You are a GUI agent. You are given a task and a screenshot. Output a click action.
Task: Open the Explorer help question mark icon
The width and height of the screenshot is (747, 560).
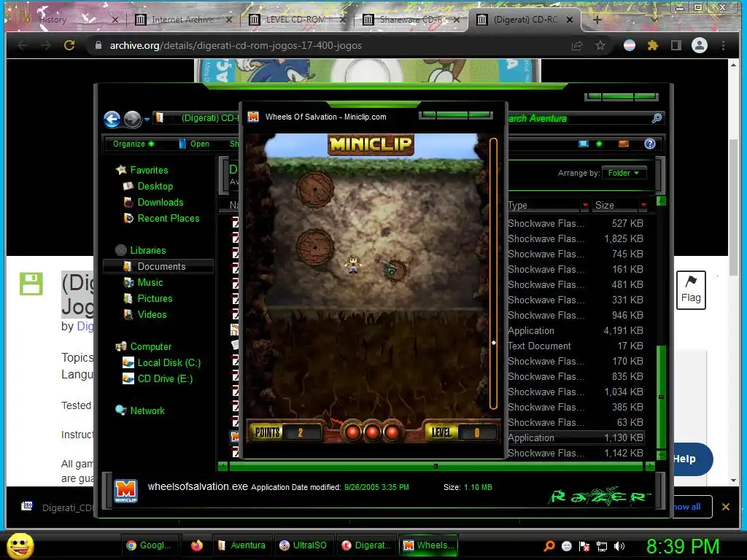click(650, 144)
